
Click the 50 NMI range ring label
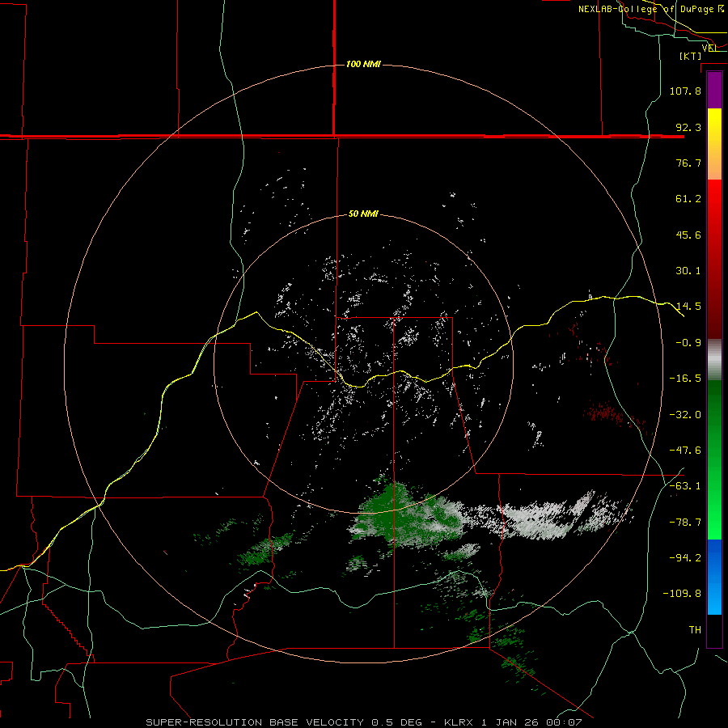pos(363,214)
